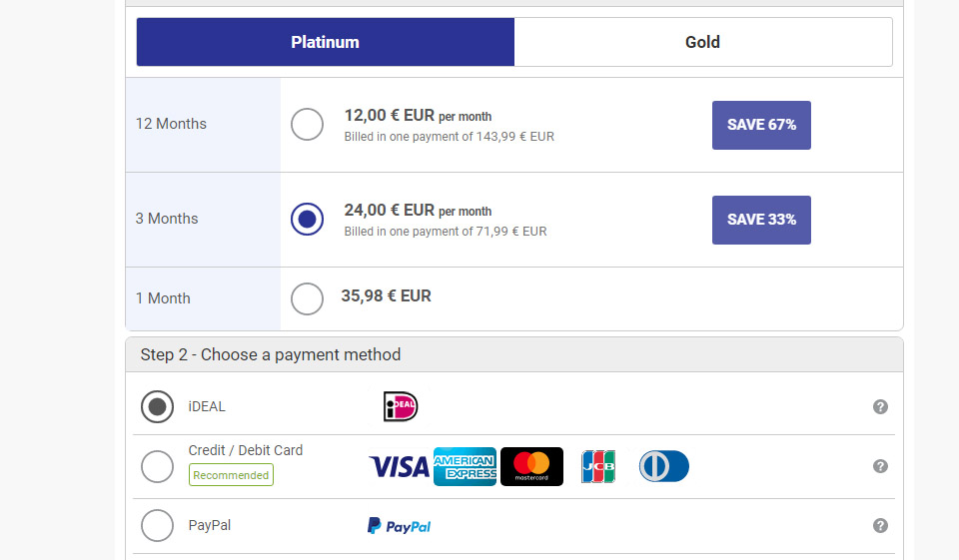Click the Visa card logo
This screenshot has height=560, width=959.
(x=399, y=466)
